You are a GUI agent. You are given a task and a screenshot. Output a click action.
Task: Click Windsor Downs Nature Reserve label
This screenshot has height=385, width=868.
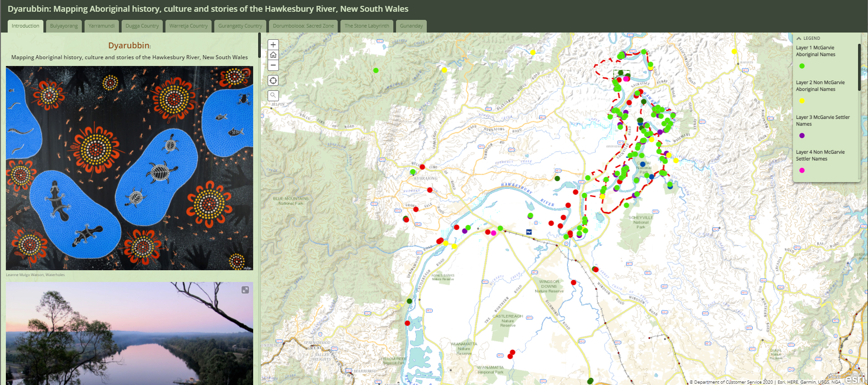549,286
